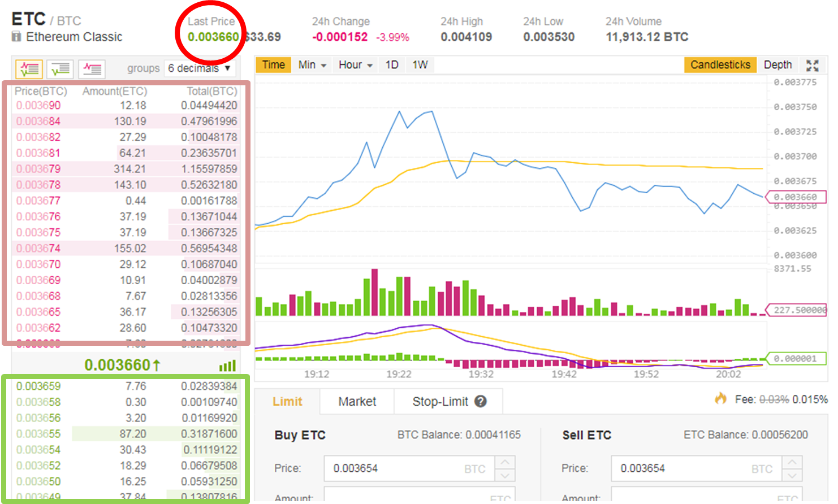Click the signal bars icon beside price
Image resolution: width=838 pixels, height=504 pixels.
point(227,366)
